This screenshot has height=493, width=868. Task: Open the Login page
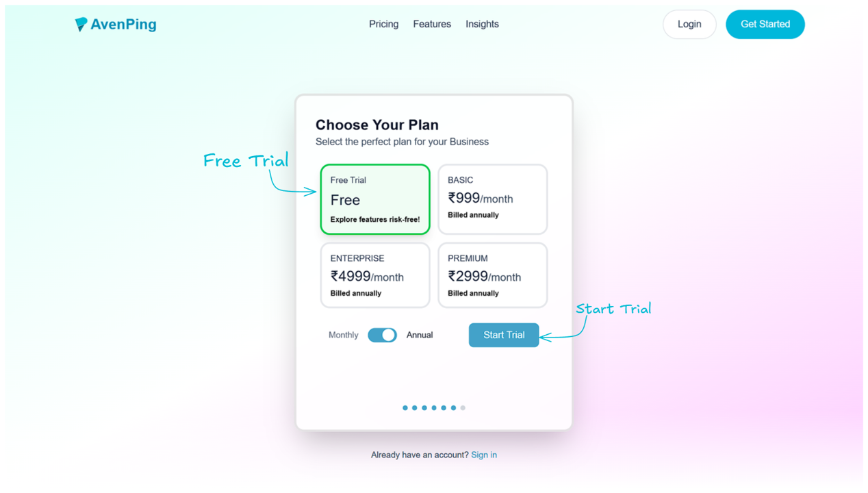[689, 24]
